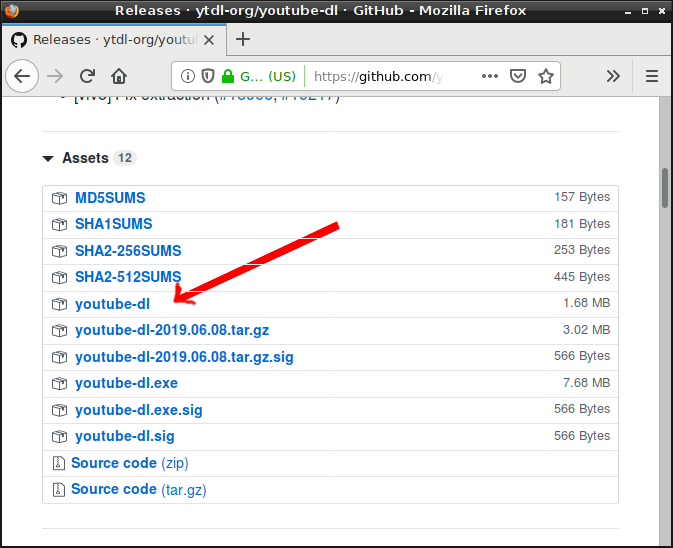This screenshot has width=673, height=548.
Task: Download the SHA1SUMS file
Action: tap(114, 224)
